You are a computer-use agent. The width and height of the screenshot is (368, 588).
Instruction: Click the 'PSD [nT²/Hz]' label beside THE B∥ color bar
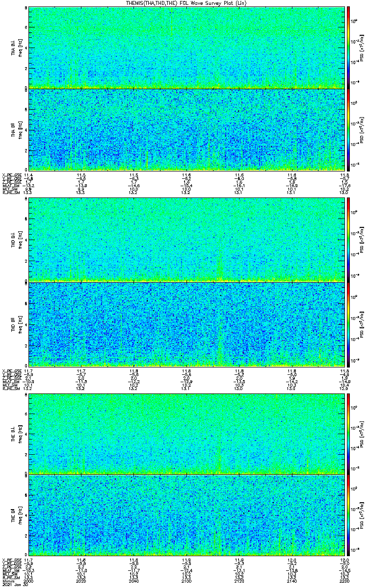click(362, 515)
